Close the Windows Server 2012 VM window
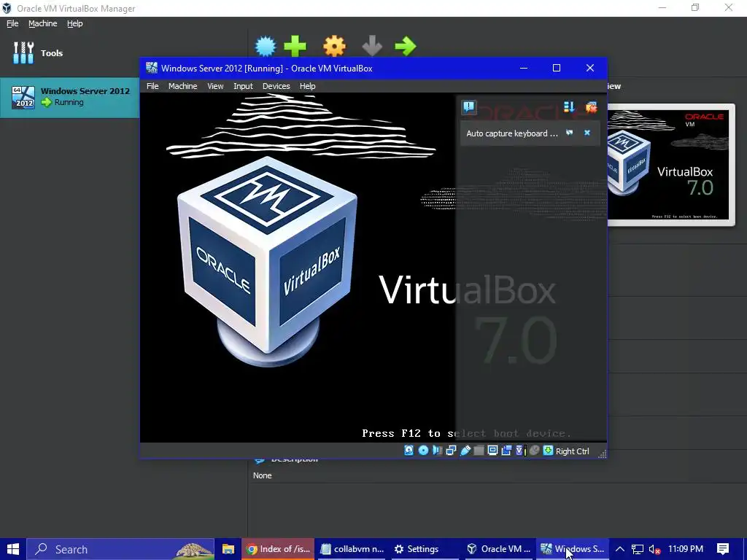Image resolution: width=747 pixels, height=560 pixels. click(x=589, y=68)
